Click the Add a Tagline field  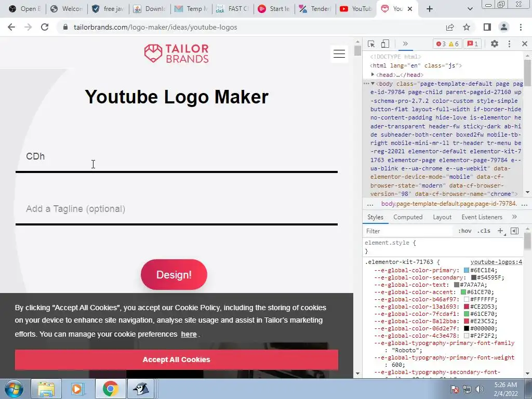coord(177,209)
